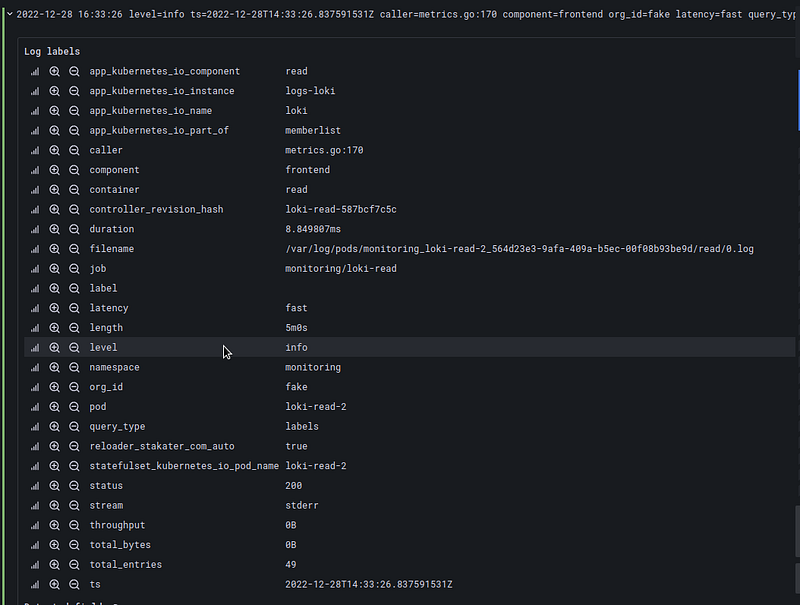Filter for value of caller label
Screen dimensions: 800x605
pyautogui.click(x=55, y=150)
